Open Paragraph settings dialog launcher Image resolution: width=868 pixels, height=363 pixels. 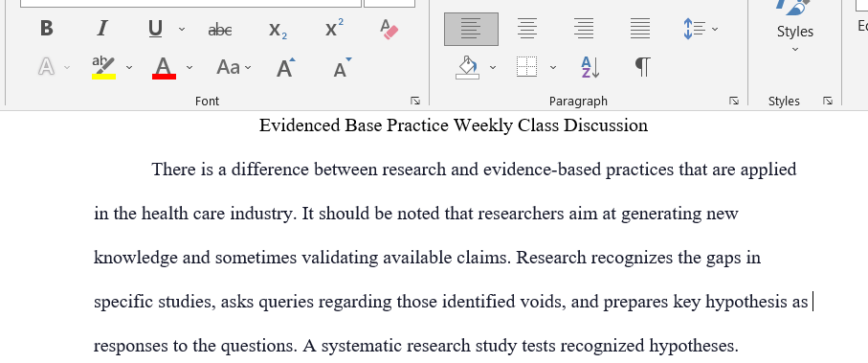(x=734, y=101)
